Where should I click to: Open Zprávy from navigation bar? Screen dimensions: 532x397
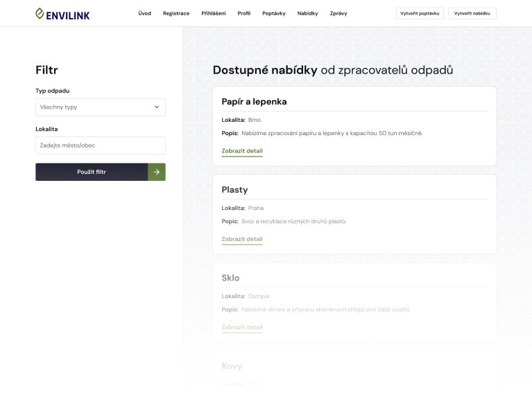(x=338, y=13)
